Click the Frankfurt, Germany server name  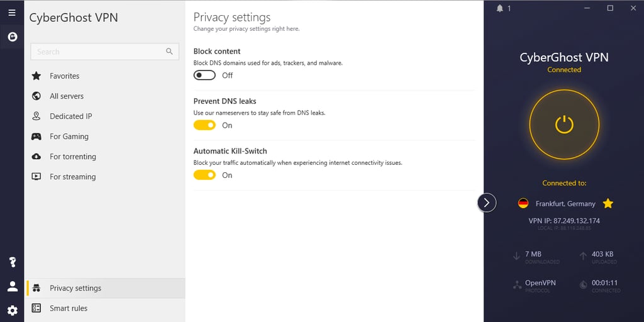coord(565,204)
